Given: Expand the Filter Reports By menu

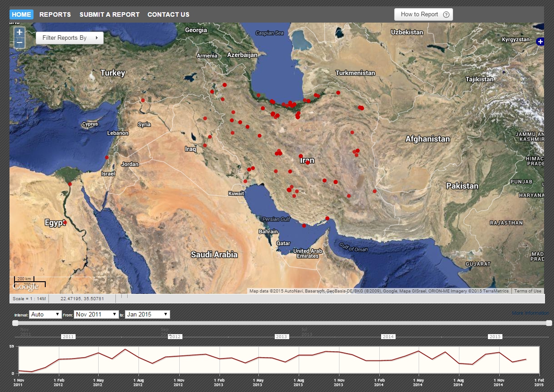Looking at the screenshot, I should 70,38.
